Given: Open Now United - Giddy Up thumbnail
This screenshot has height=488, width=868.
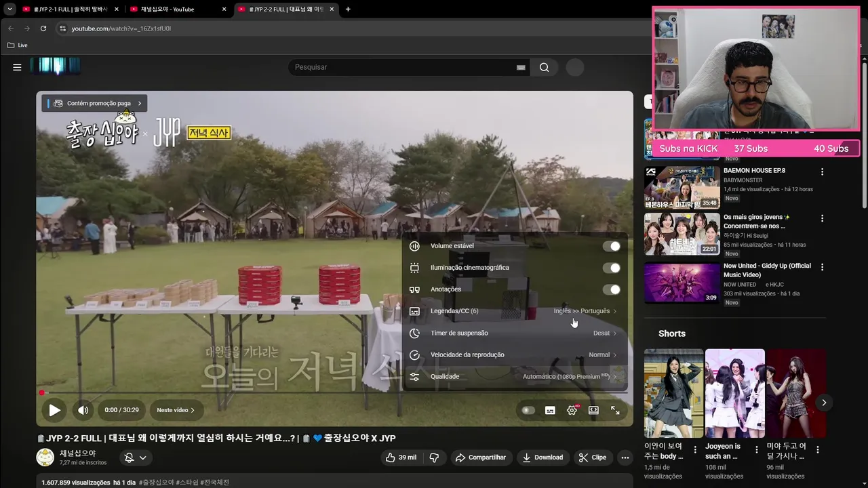Looking at the screenshot, I should [x=682, y=283].
